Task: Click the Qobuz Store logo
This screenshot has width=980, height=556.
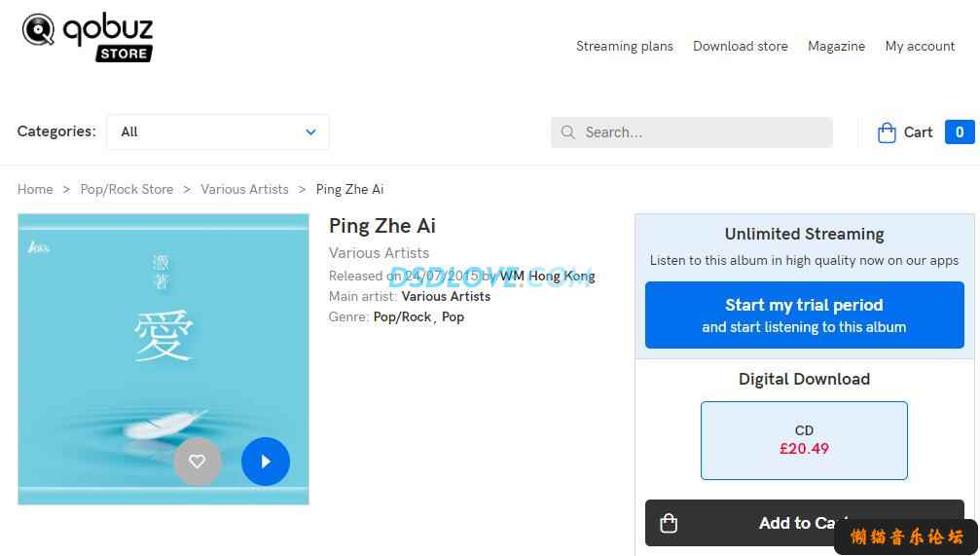Action: point(88,37)
